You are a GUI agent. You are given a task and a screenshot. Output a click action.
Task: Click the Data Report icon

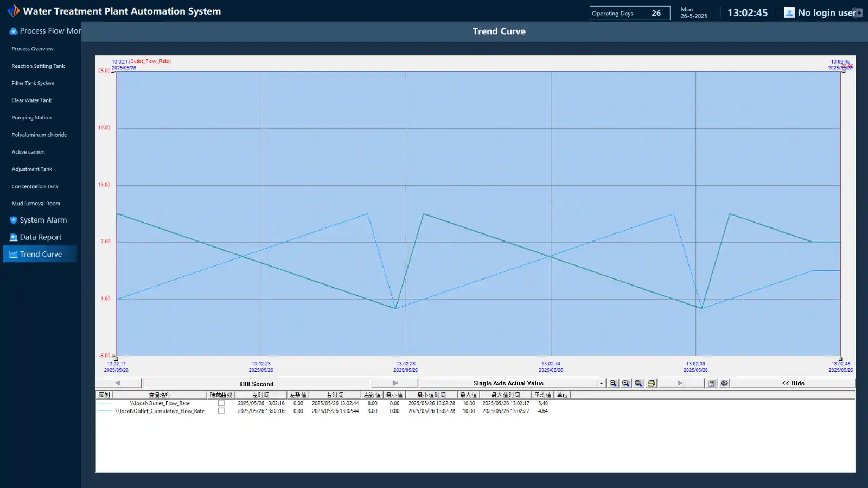coord(14,237)
